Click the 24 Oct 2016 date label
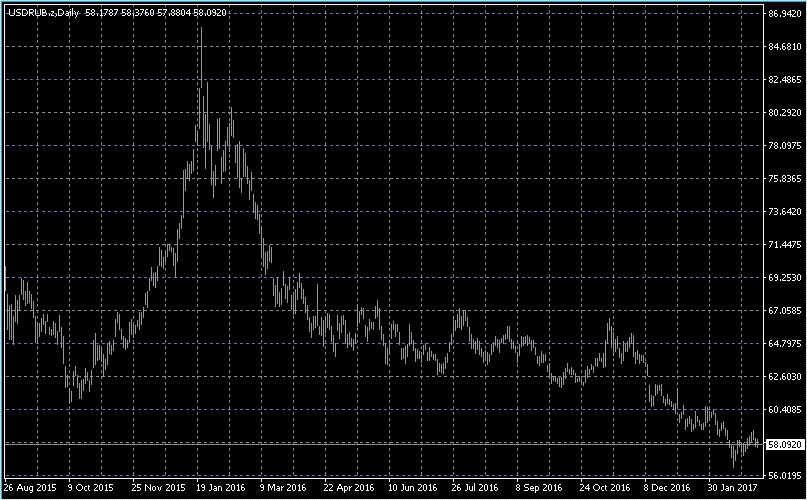Image resolution: width=807 pixels, height=500 pixels. 605,487
